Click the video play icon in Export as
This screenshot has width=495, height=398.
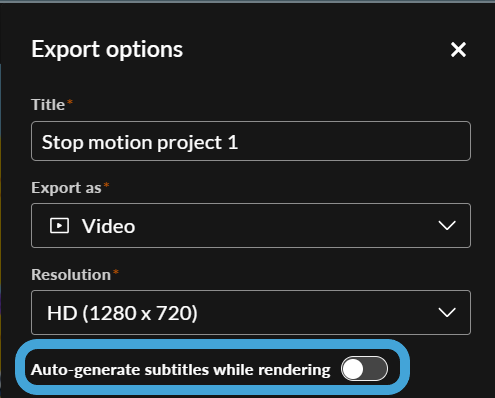coord(59,226)
